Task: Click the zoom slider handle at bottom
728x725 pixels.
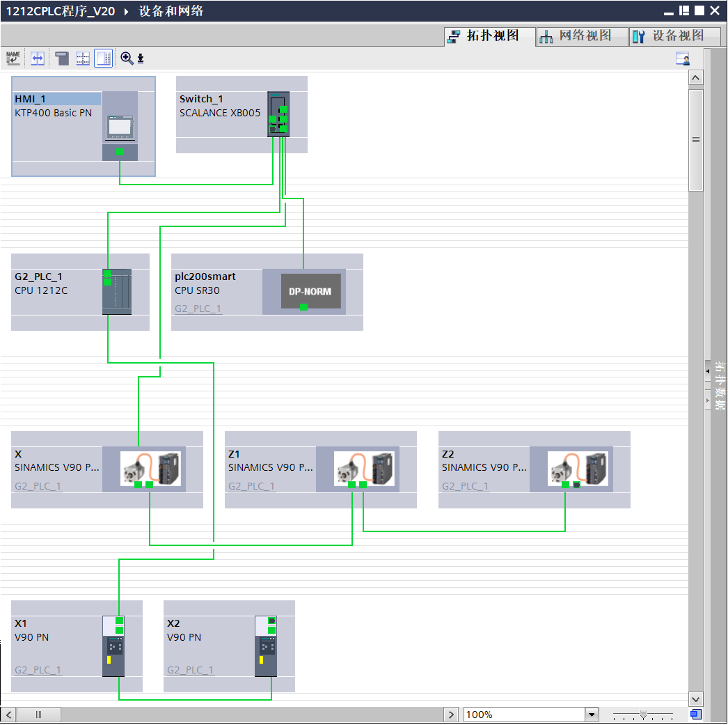Action: (x=644, y=714)
